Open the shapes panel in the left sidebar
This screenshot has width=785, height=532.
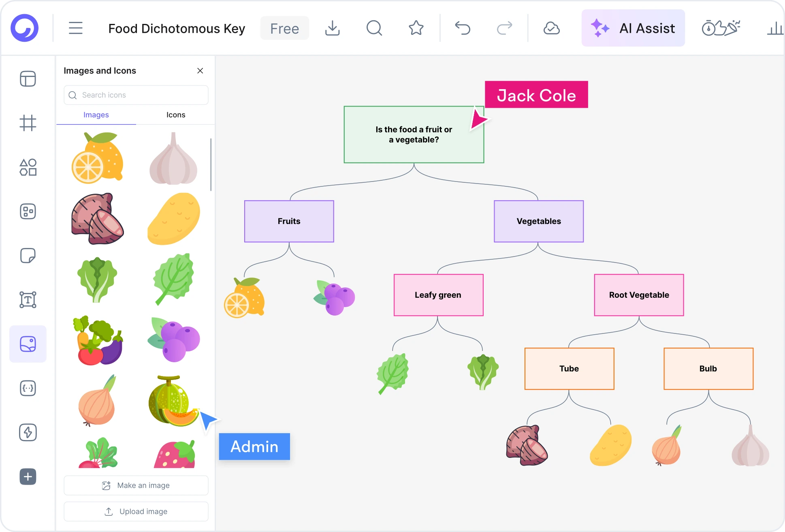pyautogui.click(x=28, y=167)
